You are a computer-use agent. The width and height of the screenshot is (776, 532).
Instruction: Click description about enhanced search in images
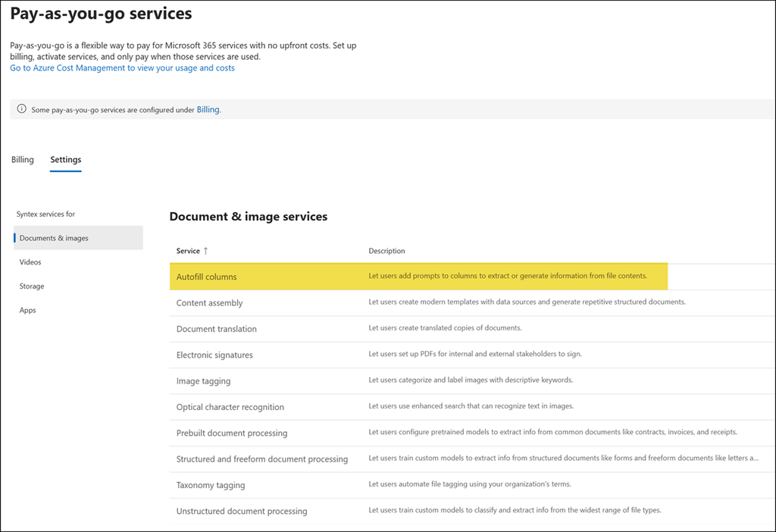[471, 405]
